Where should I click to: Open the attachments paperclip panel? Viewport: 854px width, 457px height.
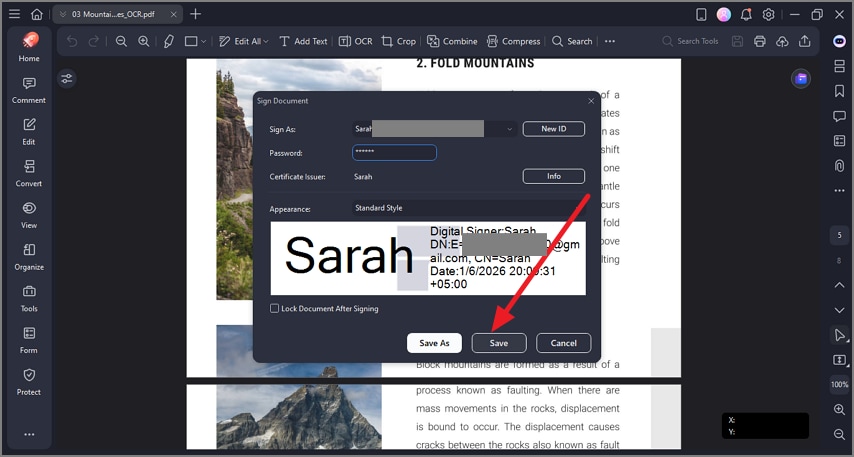839,166
